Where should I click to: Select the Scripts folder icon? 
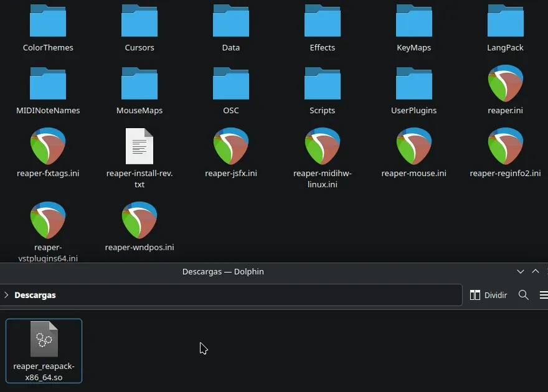pos(323,83)
